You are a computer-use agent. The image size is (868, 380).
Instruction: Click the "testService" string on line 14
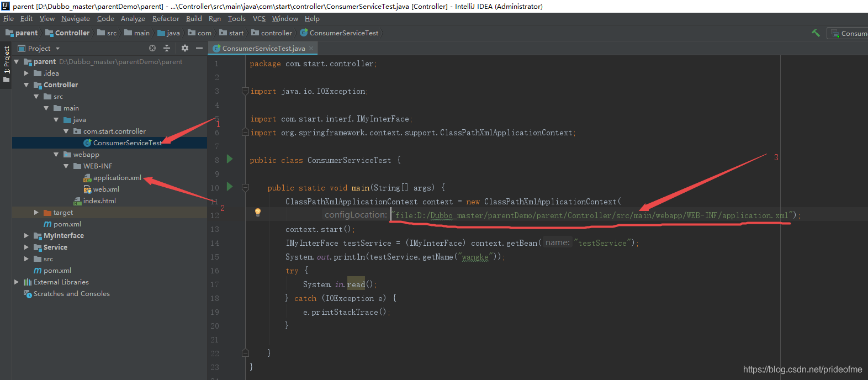click(x=602, y=243)
